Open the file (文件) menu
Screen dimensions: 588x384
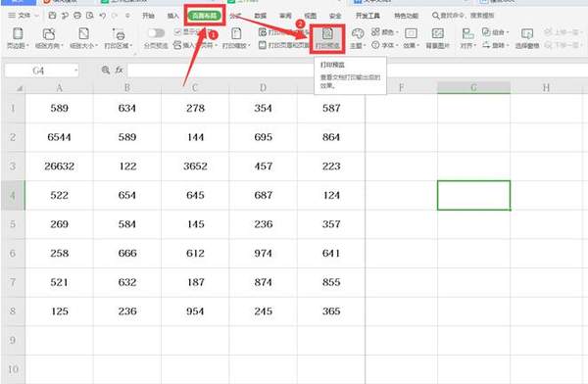click(24, 16)
